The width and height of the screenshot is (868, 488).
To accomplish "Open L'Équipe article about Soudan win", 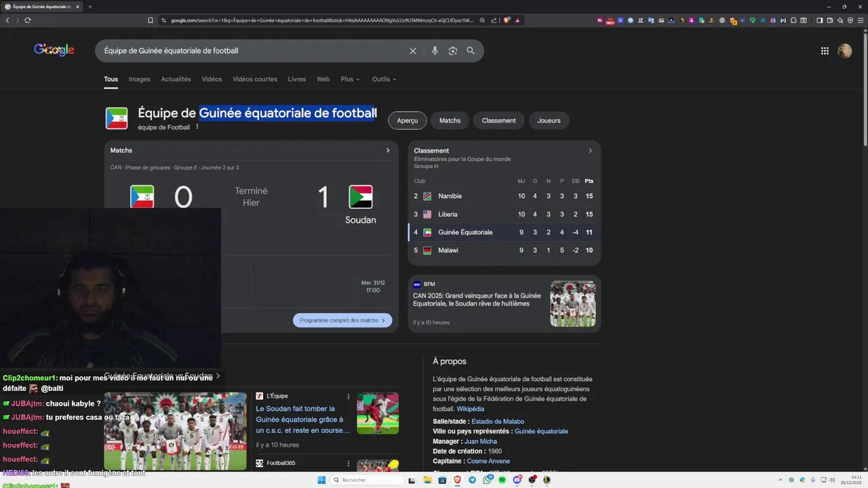I will [x=303, y=419].
